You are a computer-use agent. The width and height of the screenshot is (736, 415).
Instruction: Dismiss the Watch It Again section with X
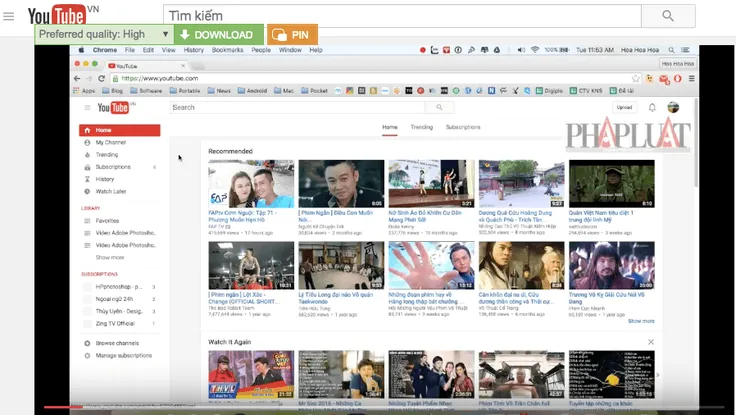651,341
